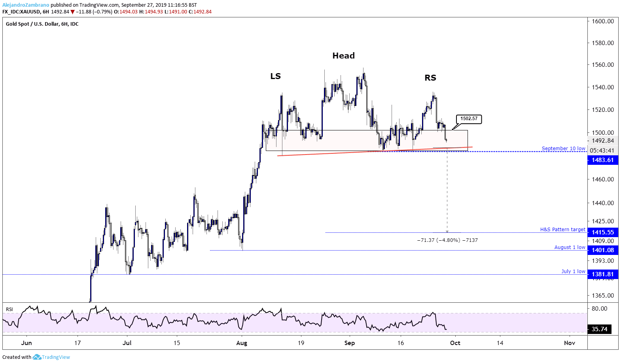Click the 'RS' right shoulder annotation

pos(430,78)
